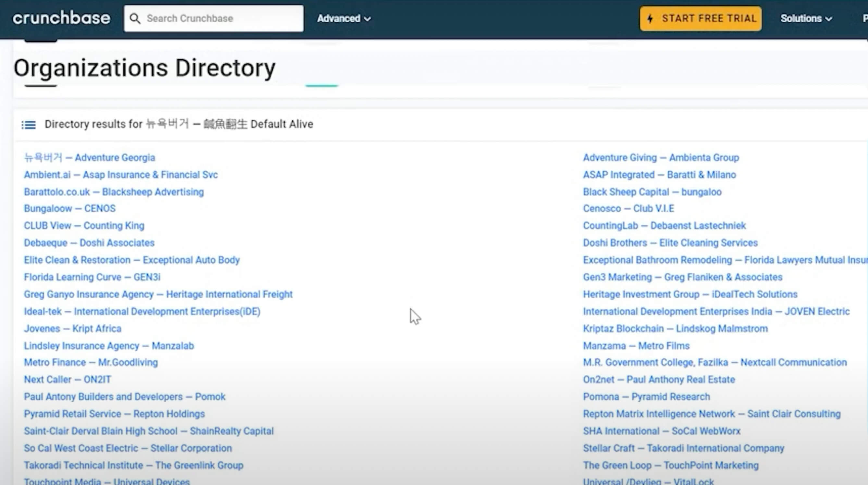Select Adventure Giving — Ambienta Group link

coord(661,158)
